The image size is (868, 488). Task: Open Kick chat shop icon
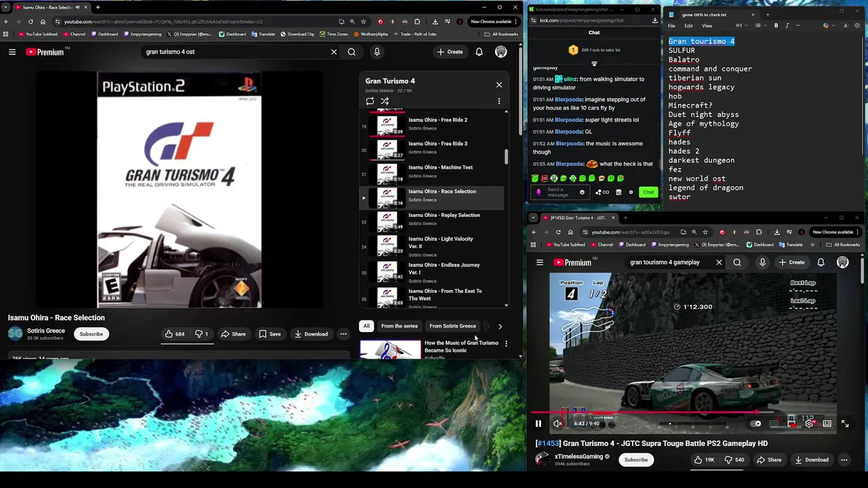pyautogui.click(x=618, y=192)
